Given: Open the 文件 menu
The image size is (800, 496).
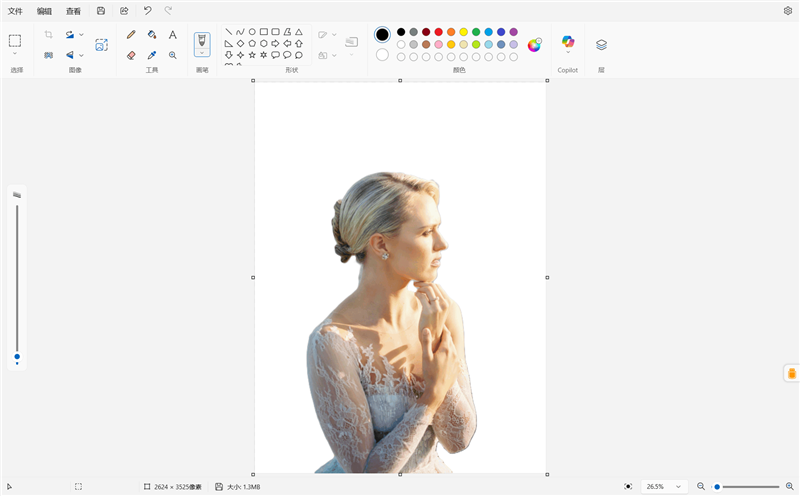Looking at the screenshot, I should point(15,11).
